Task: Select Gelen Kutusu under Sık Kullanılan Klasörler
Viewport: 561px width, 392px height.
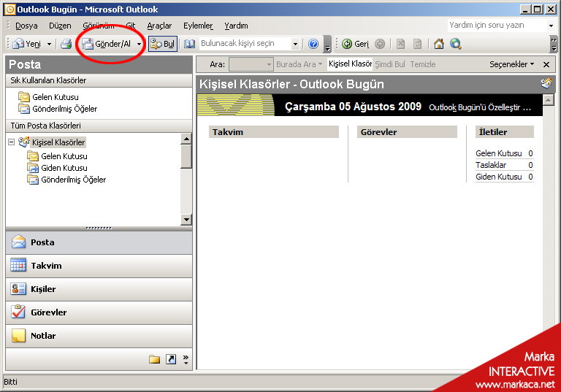Action: click(x=49, y=97)
